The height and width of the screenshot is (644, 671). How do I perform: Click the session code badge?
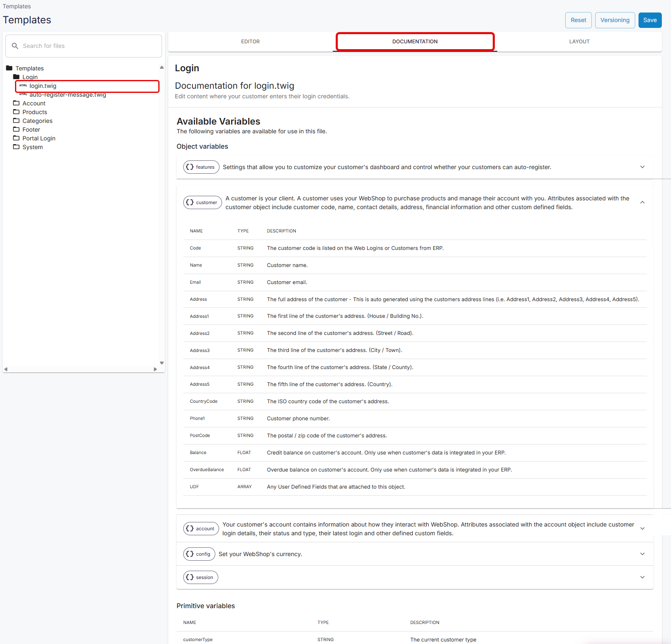(200, 577)
